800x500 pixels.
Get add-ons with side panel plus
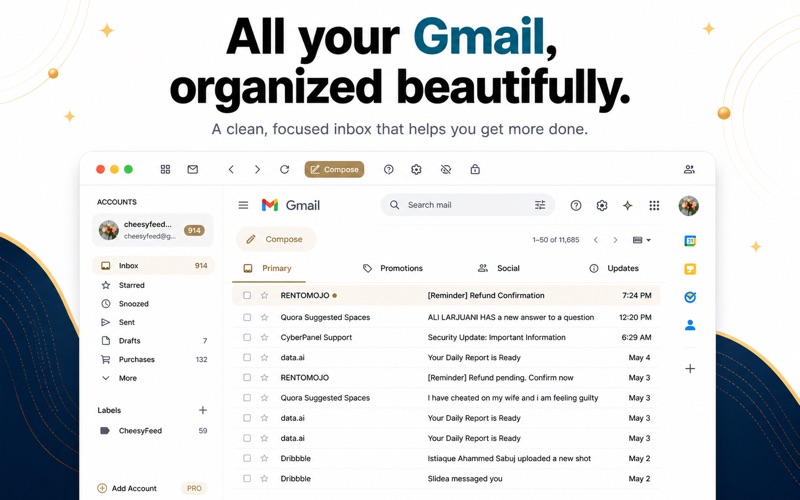690,368
